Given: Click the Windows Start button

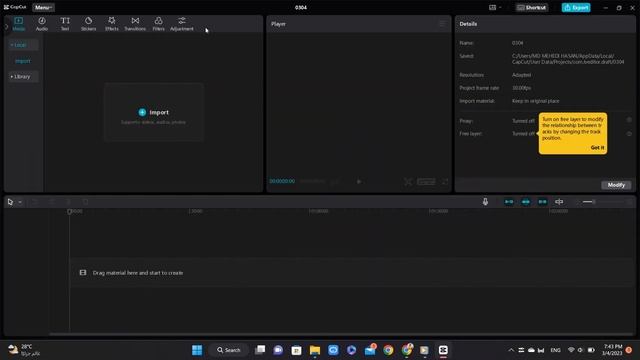Looking at the screenshot, I should click(197, 350).
